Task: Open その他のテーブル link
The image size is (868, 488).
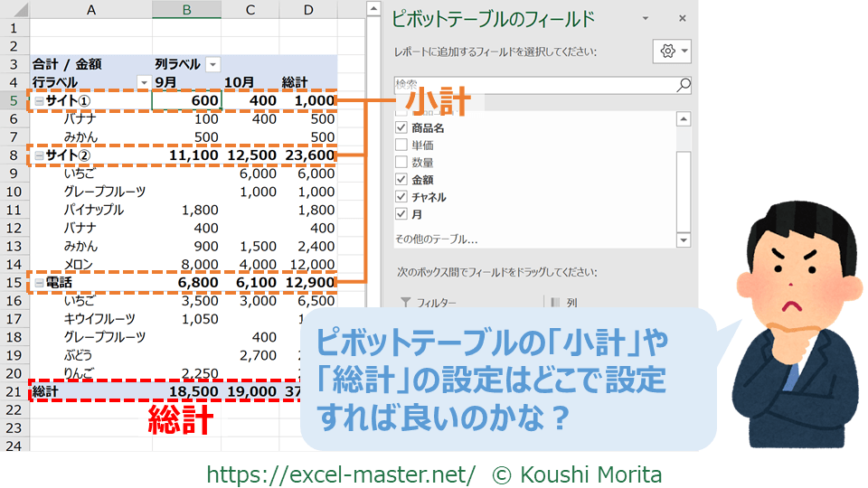Action: pyautogui.click(x=436, y=239)
